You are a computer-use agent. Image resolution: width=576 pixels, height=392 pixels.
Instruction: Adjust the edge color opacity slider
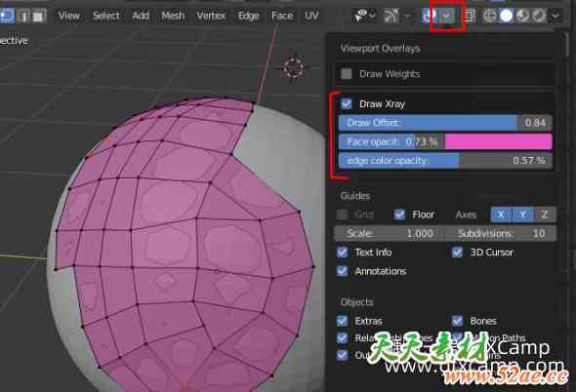pos(445,161)
